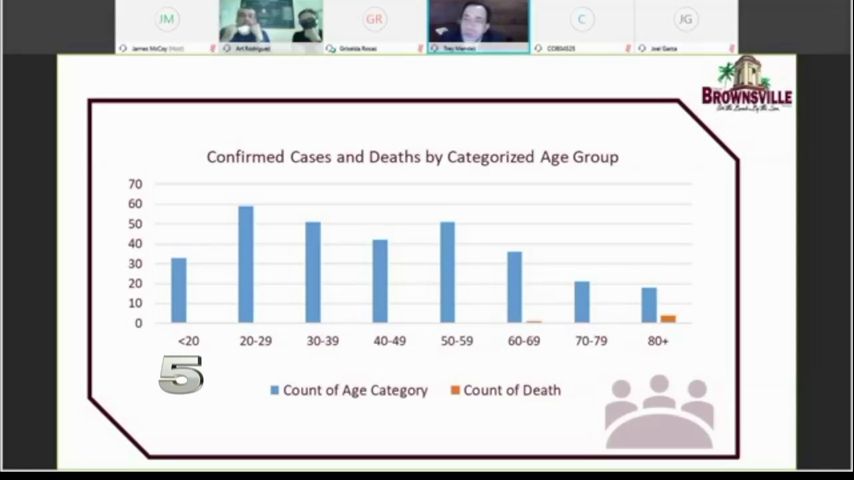Click the 50-59 axis label

[x=455, y=341]
